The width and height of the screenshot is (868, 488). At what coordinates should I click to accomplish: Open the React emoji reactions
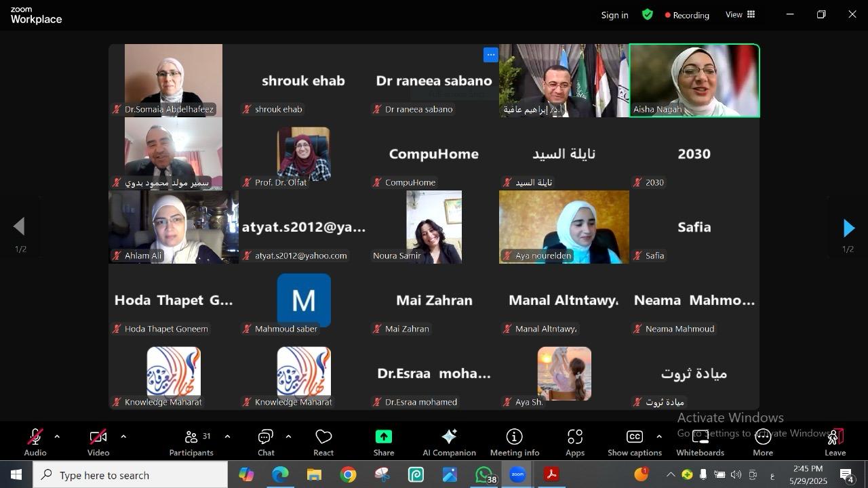[323, 443]
